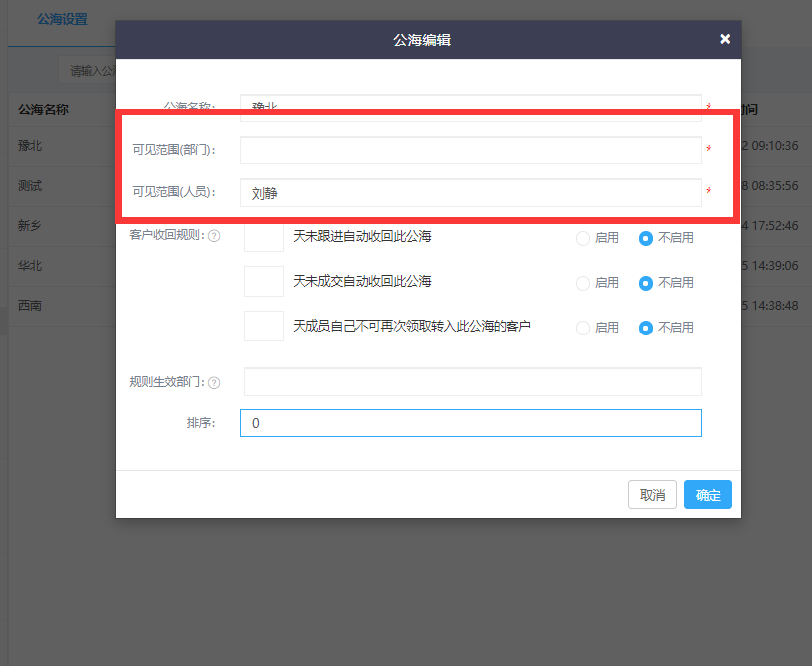Click timestamp ending 09:10:36
The image size is (812, 666).
tap(770, 146)
